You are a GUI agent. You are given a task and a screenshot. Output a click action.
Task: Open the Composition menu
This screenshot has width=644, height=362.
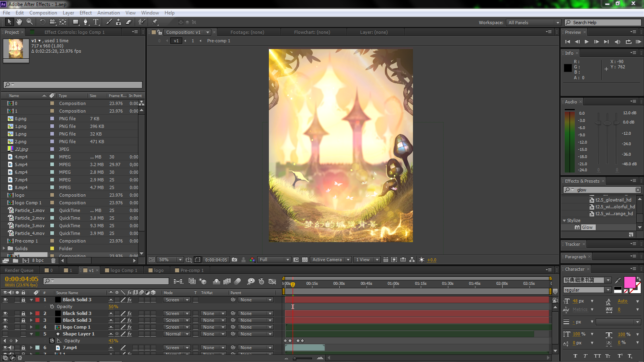click(43, 13)
